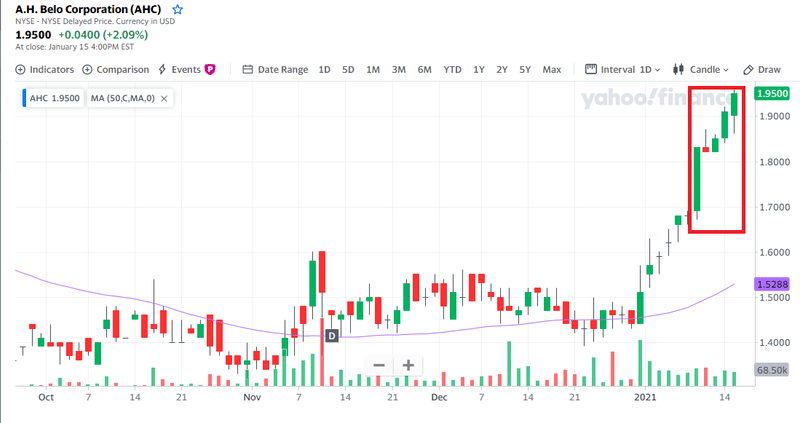Open the Events menu

pyautogui.click(x=180, y=69)
